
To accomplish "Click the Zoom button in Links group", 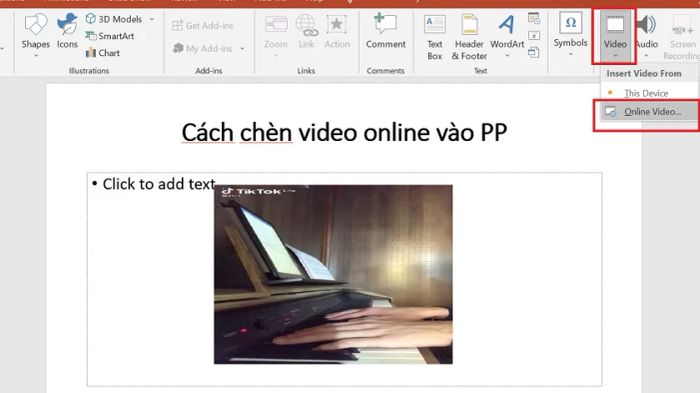I will click(275, 36).
